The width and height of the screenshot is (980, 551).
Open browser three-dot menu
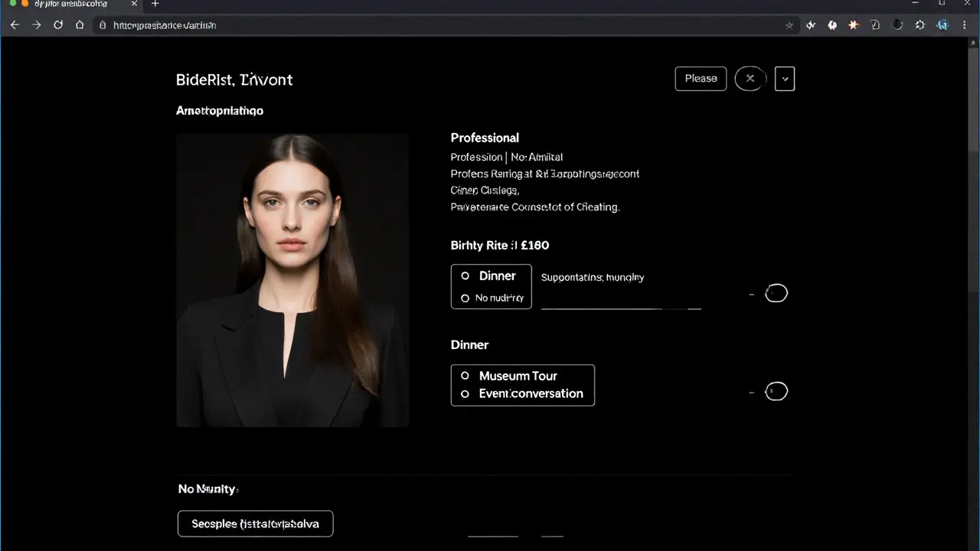[x=964, y=25]
